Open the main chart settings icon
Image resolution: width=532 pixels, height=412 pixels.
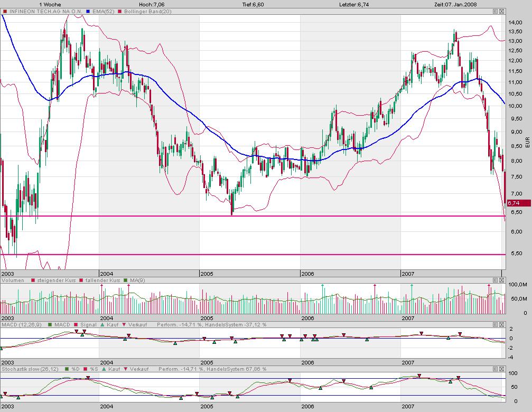point(495,10)
